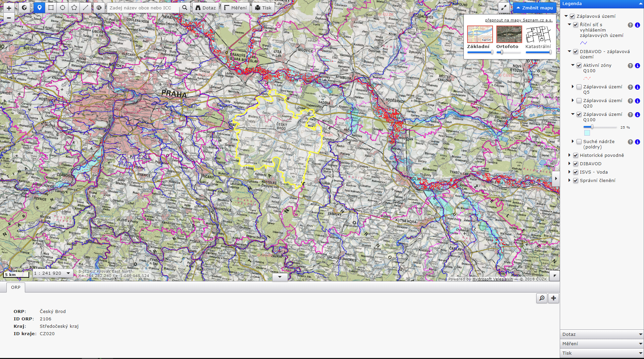Expand the Tisk side panel
644x359 pixels.
click(602, 353)
